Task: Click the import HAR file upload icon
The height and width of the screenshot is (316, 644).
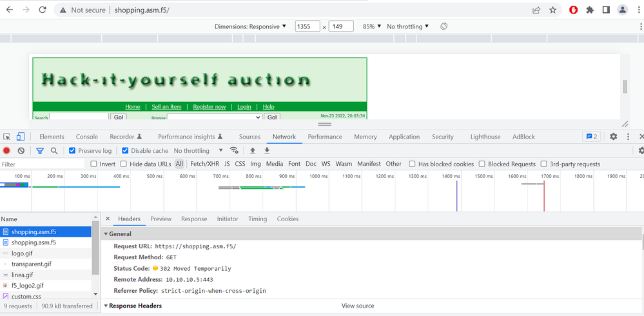Action: point(253,151)
